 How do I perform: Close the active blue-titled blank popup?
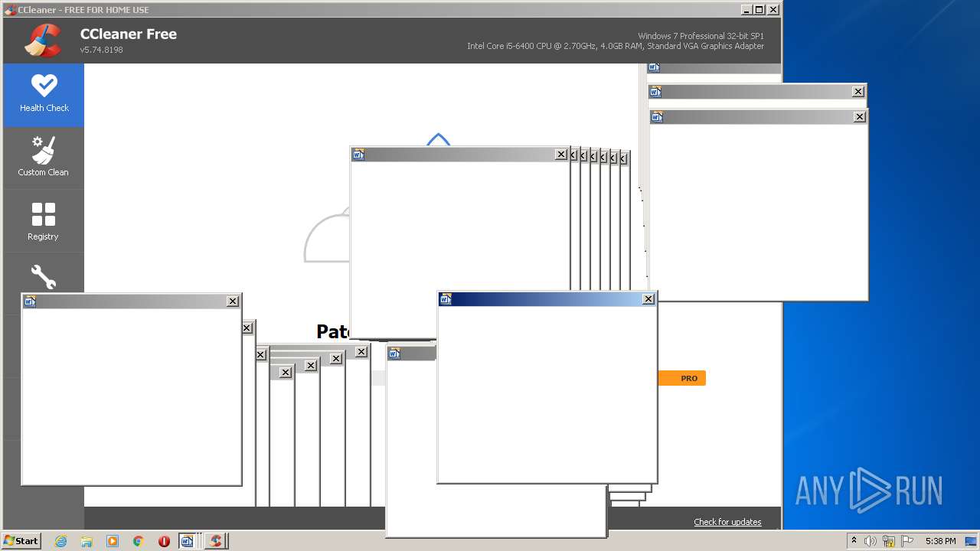(x=648, y=299)
